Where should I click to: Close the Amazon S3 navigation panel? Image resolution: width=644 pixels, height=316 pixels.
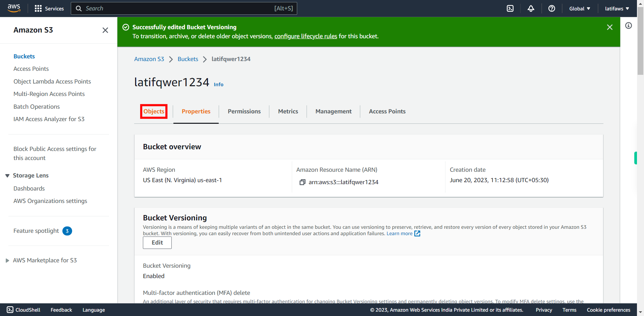pos(105,30)
